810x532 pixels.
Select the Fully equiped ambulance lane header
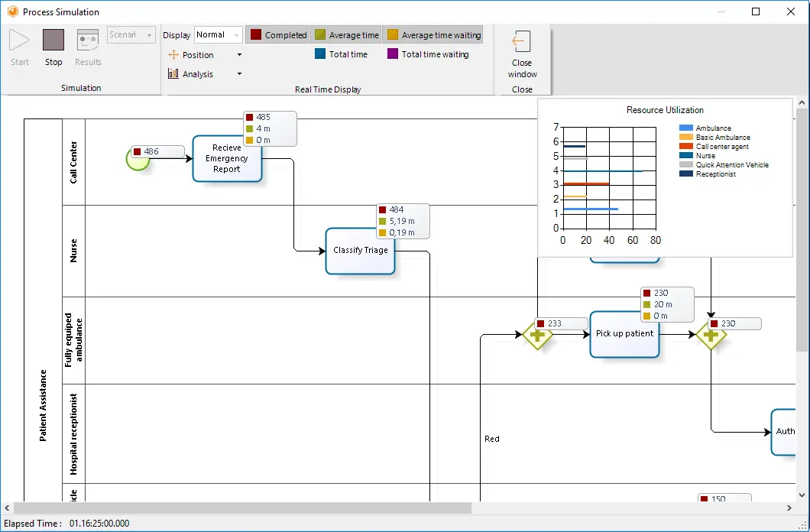click(73, 340)
